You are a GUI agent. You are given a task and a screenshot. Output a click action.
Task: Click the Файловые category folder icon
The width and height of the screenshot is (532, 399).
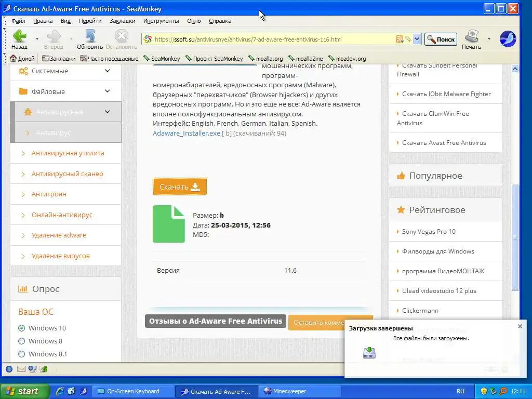click(x=23, y=91)
